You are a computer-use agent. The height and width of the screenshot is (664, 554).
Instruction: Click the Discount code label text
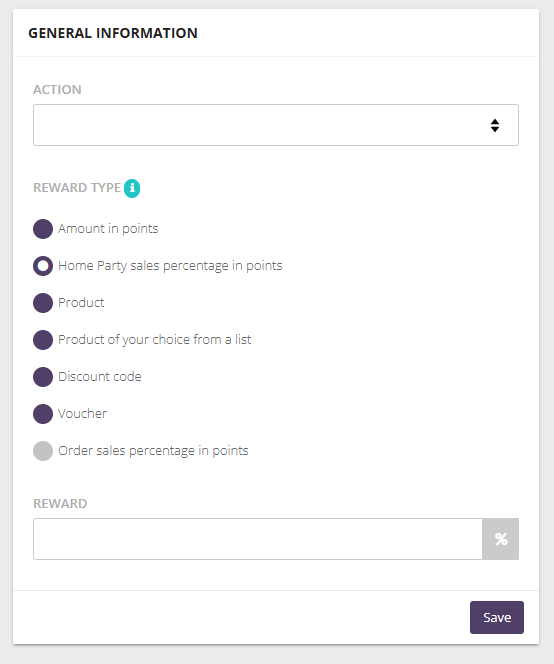pos(100,376)
